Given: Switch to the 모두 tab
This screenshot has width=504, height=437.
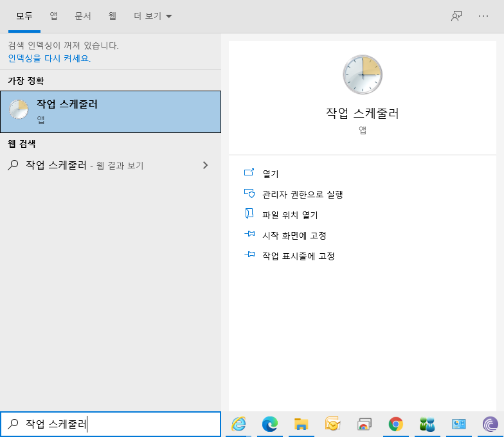Looking at the screenshot, I should coord(24,16).
